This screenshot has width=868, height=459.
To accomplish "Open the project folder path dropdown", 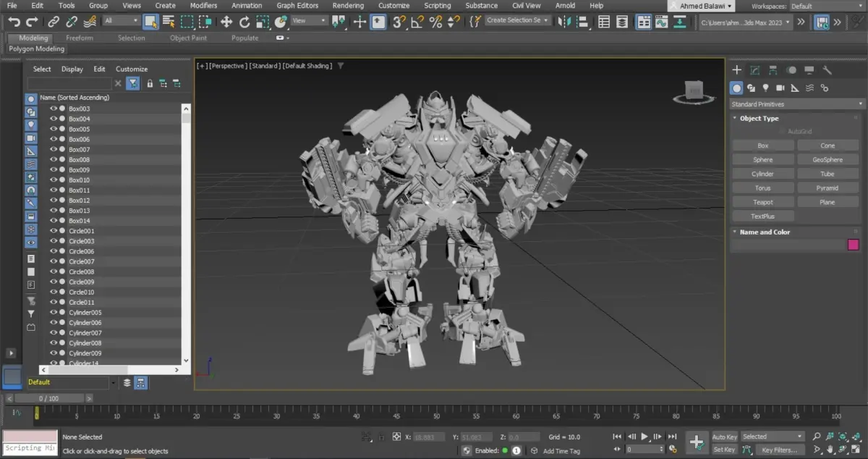I will 746,22.
